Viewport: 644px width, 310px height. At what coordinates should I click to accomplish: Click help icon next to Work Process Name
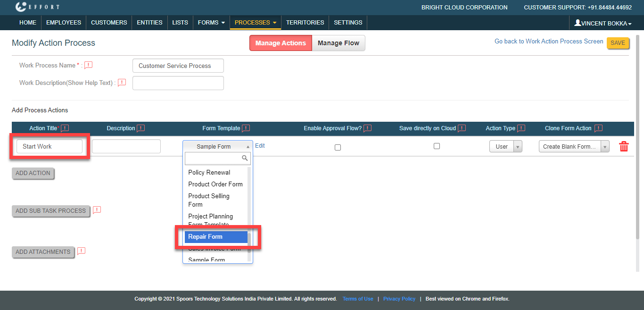click(x=88, y=65)
